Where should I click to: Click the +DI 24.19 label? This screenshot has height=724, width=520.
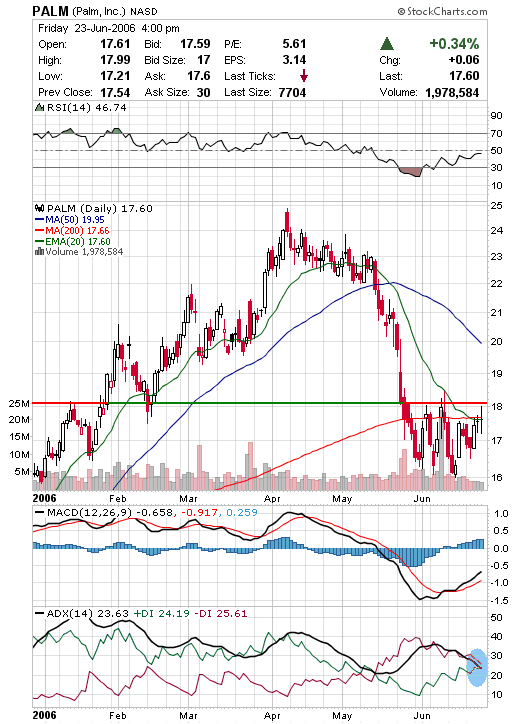pyautogui.click(x=162, y=614)
